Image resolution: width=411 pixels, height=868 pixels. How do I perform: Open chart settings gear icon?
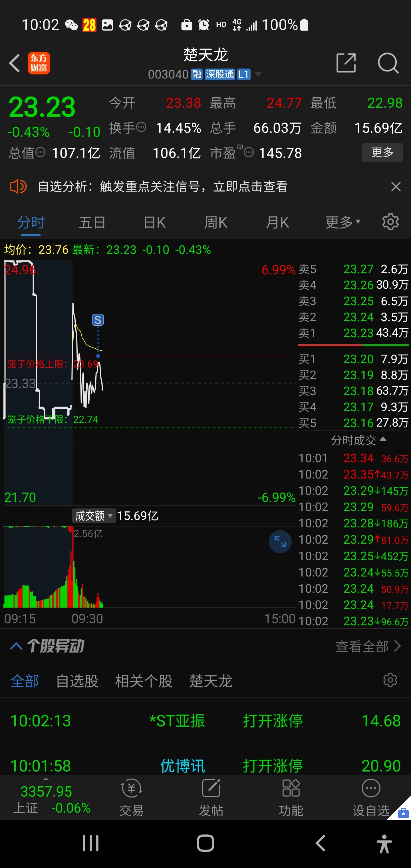[390, 222]
